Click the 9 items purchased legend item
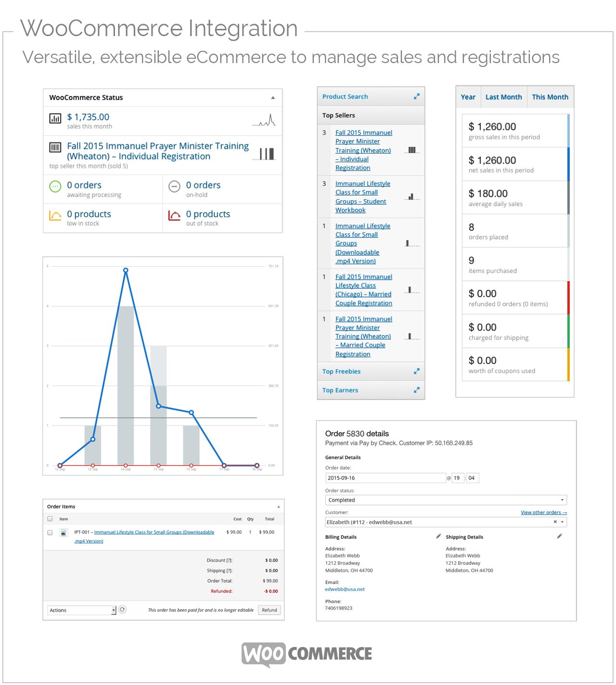 click(515, 264)
